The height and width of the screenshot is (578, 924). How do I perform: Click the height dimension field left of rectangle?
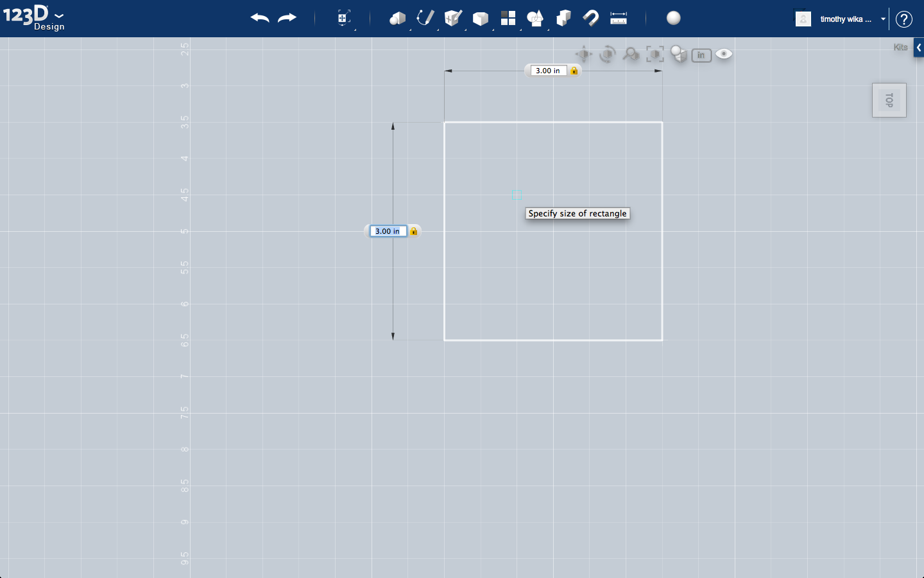pos(388,231)
